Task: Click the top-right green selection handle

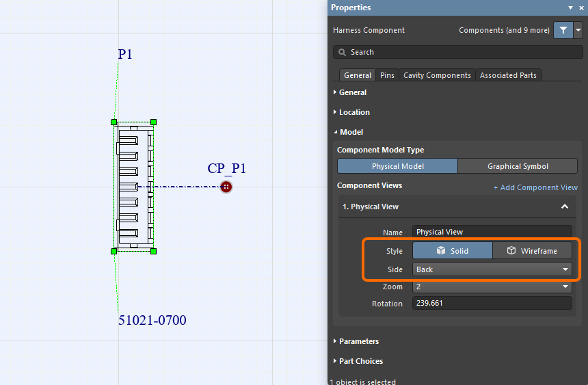Action: coord(153,122)
